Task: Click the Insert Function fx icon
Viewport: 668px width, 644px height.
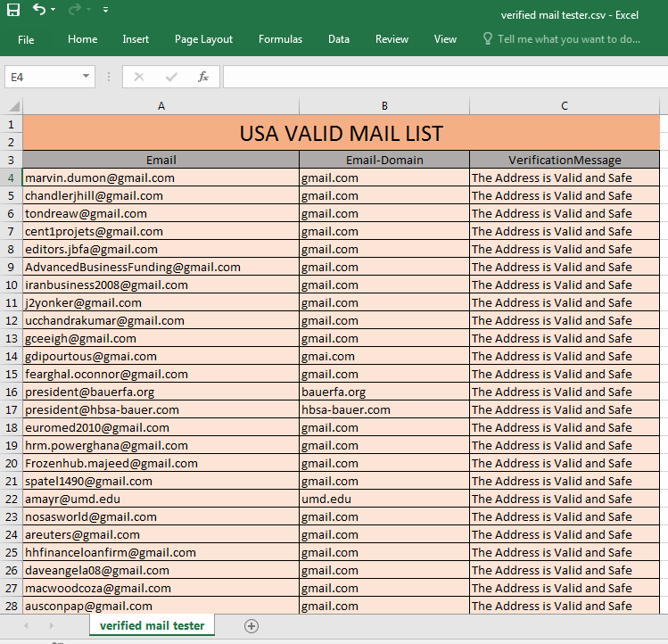Action: pyautogui.click(x=203, y=77)
